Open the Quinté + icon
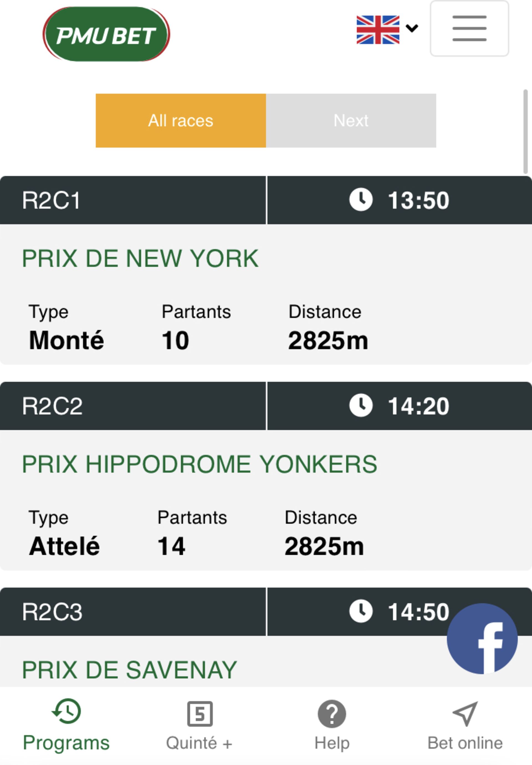532x765 pixels. tap(199, 714)
